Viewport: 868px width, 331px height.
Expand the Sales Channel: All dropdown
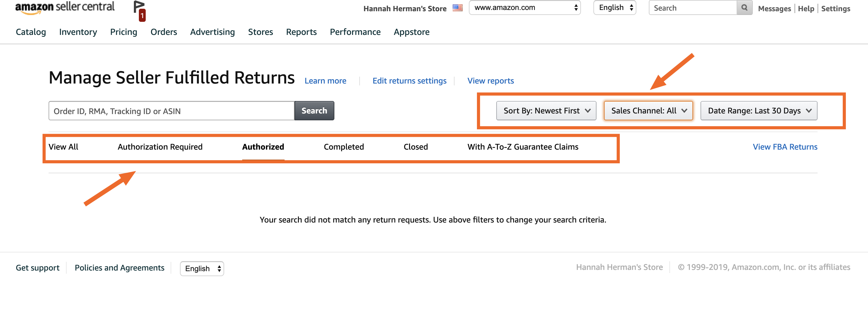(x=648, y=111)
